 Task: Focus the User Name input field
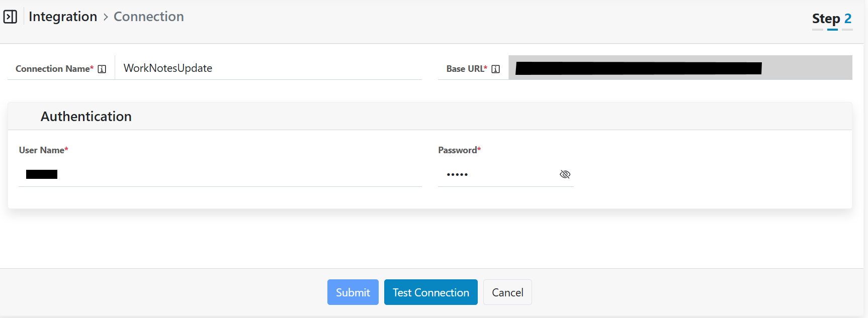pos(220,174)
